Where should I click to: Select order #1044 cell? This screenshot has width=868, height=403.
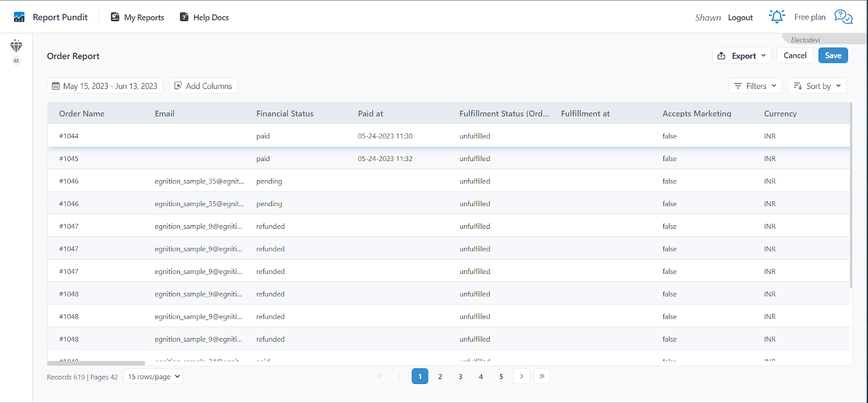click(x=69, y=136)
